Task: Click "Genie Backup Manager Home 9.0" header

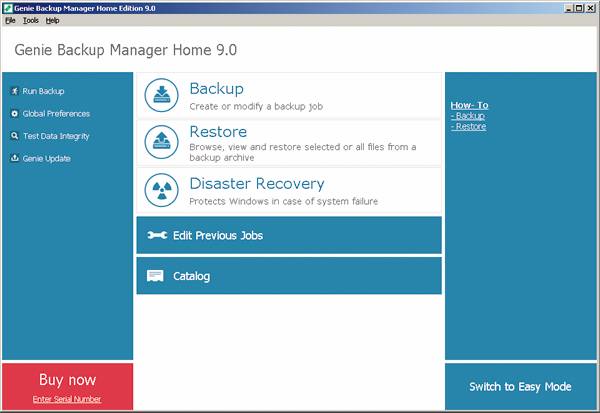Action: click(x=126, y=50)
